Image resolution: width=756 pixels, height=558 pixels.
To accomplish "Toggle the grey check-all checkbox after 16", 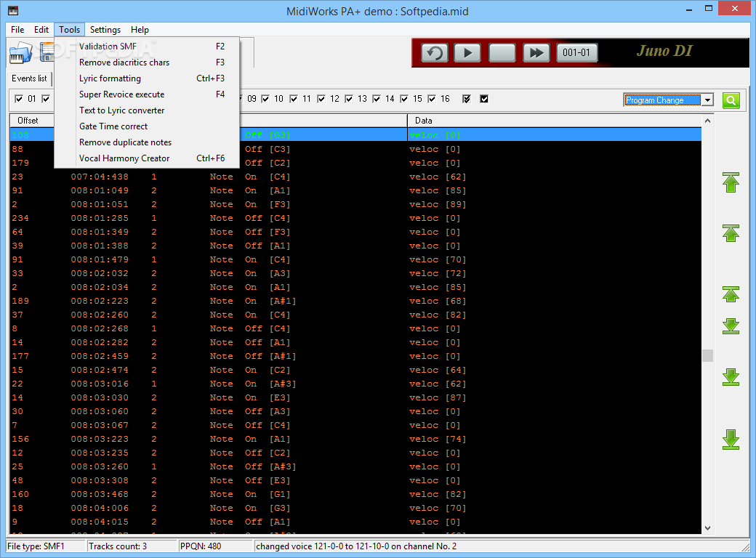I will click(466, 99).
